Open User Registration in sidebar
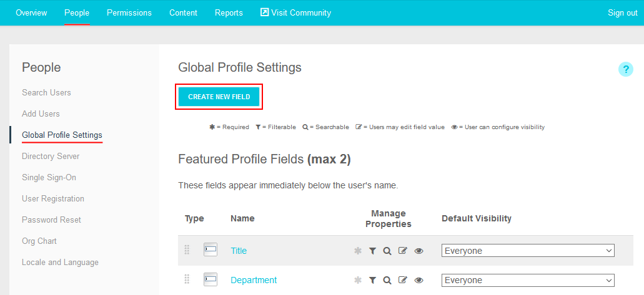644x295 pixels. click(53, 198)
